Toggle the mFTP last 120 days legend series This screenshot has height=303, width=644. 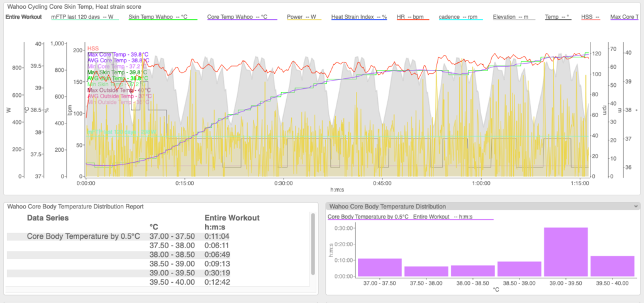coord(85,17)
